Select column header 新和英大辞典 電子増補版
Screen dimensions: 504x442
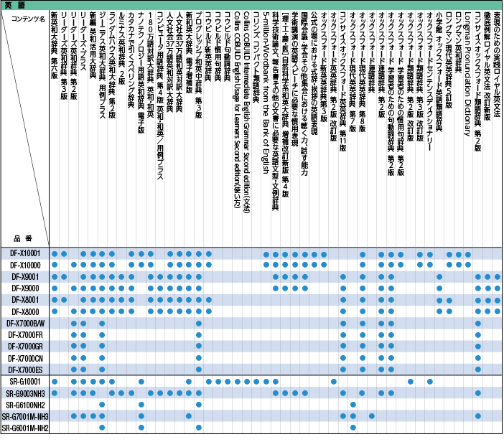click(189, 52)
